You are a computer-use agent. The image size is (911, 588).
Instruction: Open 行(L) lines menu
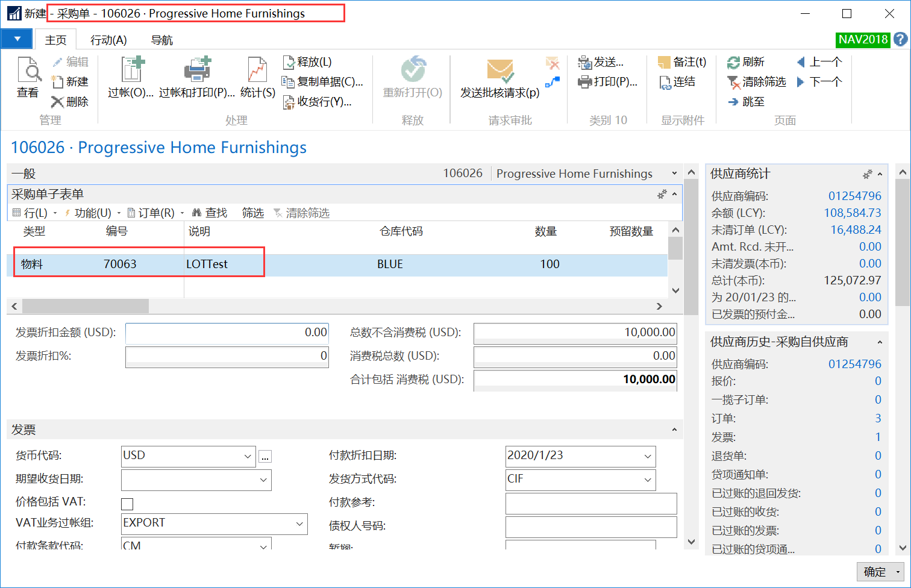[x=35, y=213]
